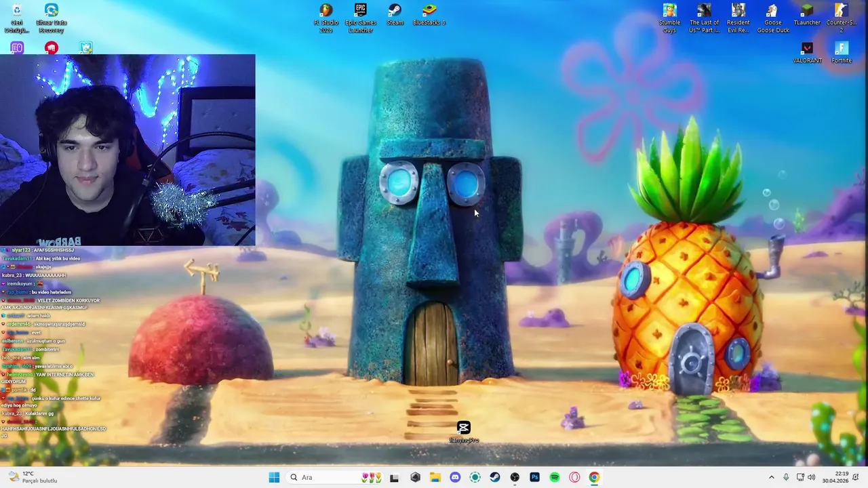Open Opera browser from the taskbar
868x488 pixels.
pyautogui.click(x=574, y=477)
